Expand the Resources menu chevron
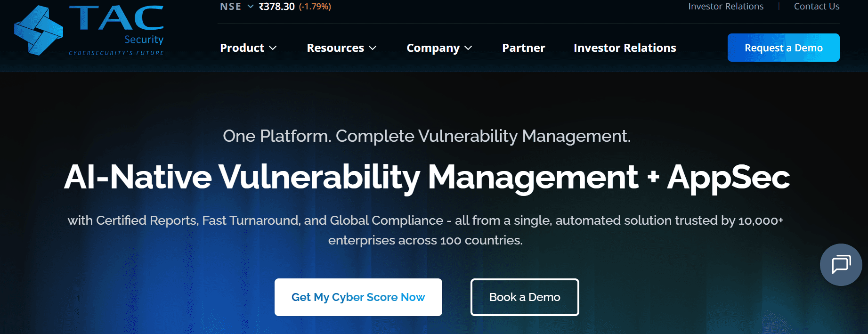 373,48
